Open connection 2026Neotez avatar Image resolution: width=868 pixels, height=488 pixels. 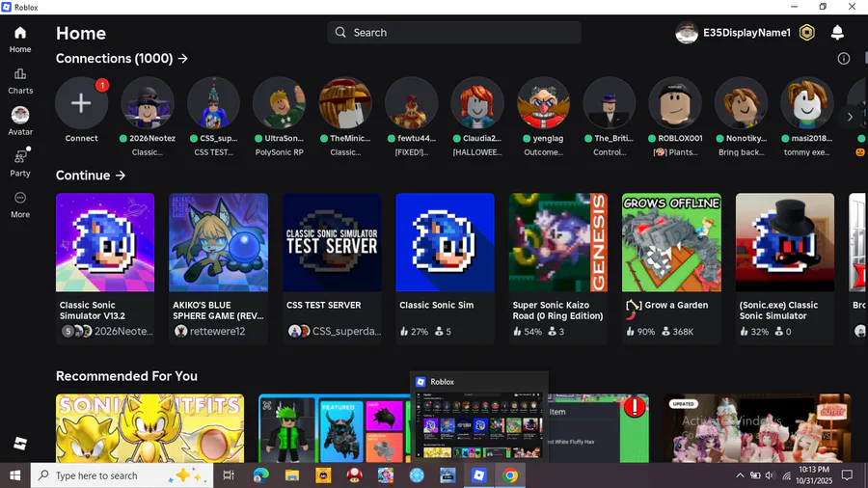point(148,103)
